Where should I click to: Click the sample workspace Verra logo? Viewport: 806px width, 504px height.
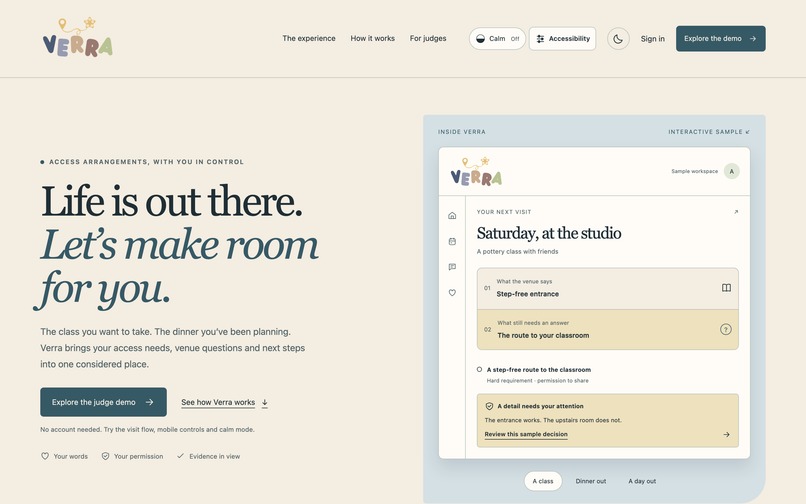[x=476, y=172]
